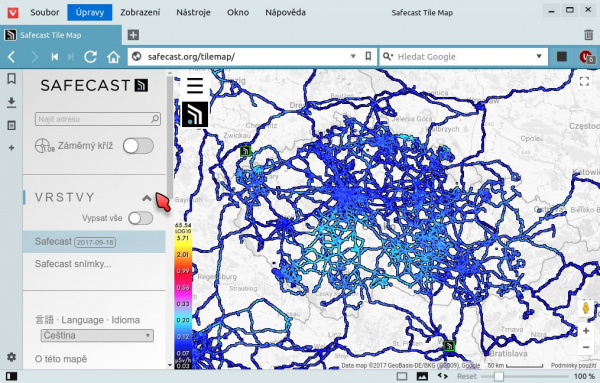
Task: Enter fullscreen map view
Action: 584,81
